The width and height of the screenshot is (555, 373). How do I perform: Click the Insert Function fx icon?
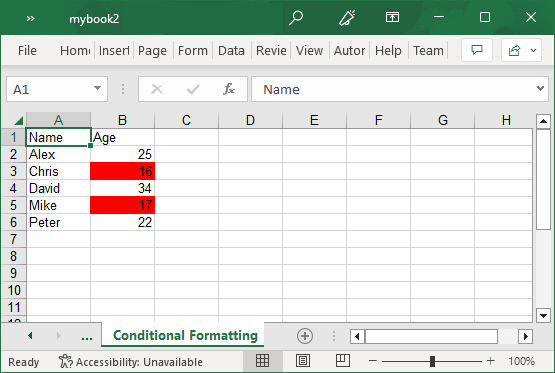click(229, 89)
